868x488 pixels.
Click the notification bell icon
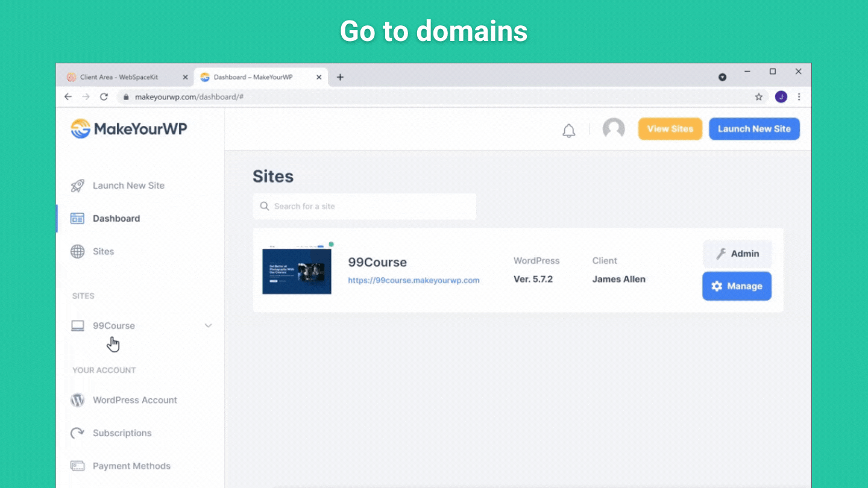tap(568, 130)
